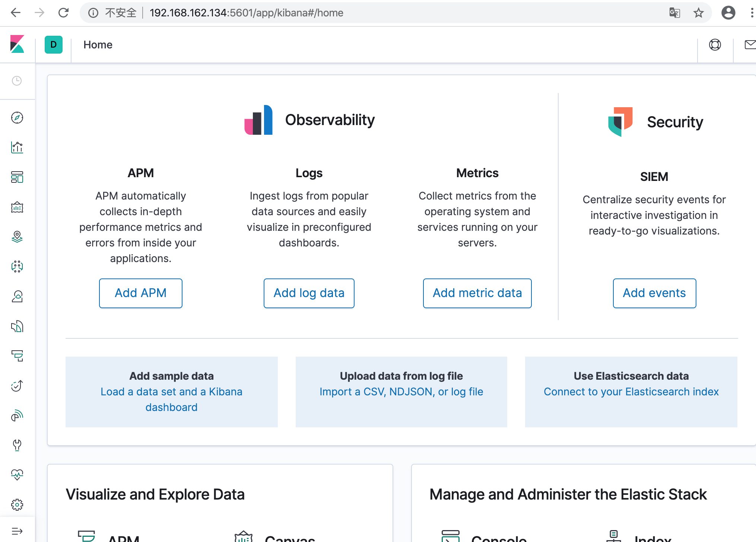Click the site info icon beside 不安全

point(93,13)
